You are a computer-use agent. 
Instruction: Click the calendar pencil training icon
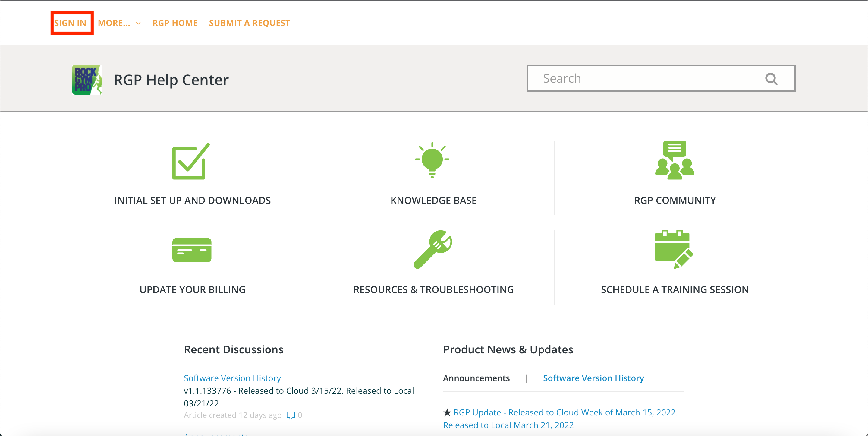click(674, 250)
